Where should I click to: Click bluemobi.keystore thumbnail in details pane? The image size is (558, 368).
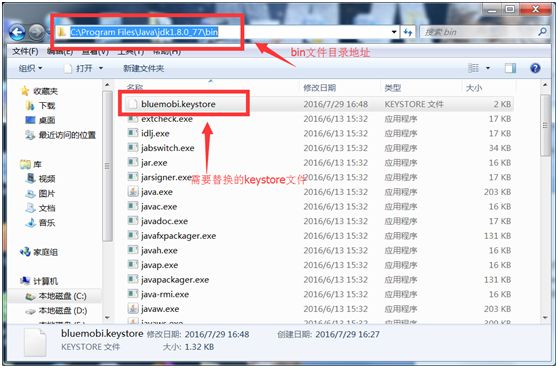(x=35, y=342)
